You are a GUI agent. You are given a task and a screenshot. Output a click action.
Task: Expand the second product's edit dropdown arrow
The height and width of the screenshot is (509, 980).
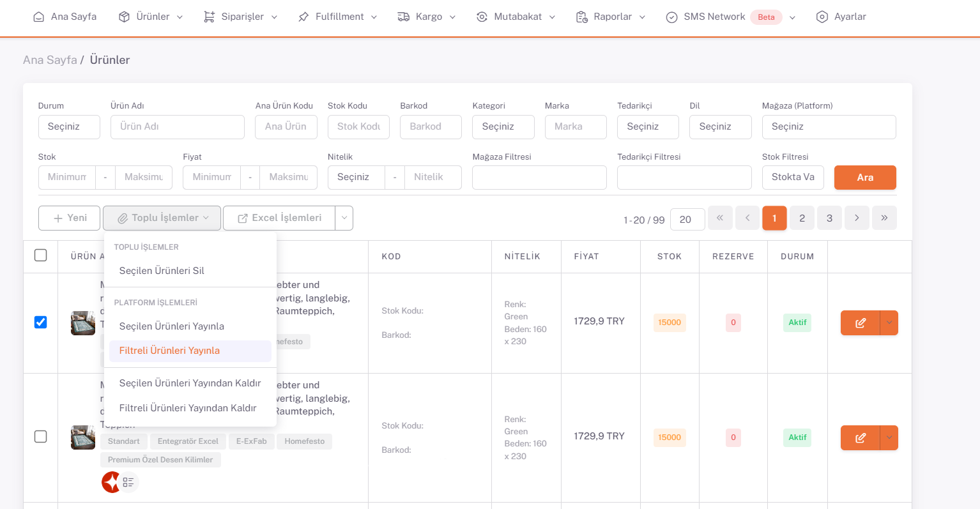889,438
